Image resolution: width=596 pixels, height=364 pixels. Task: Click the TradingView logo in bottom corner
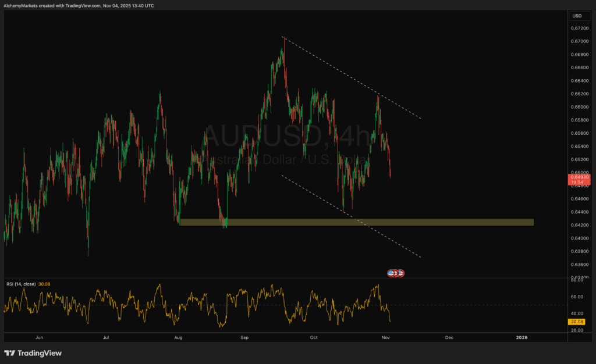pyautogui.click(x=33, y=353)
